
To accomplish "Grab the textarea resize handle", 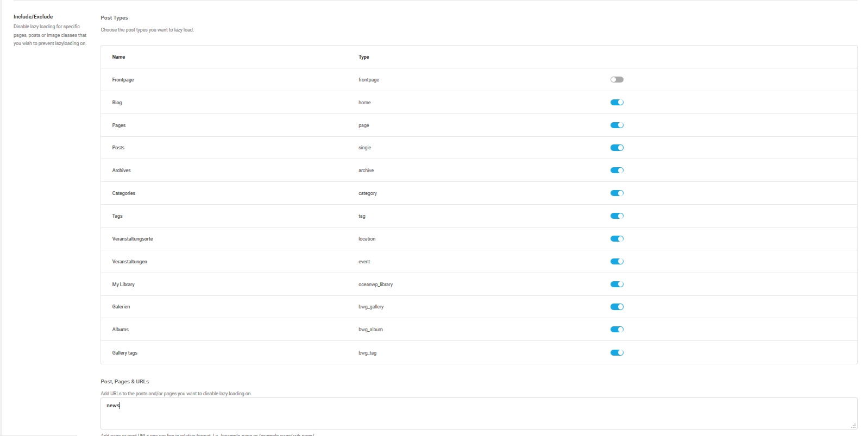I will click(x=853, y=426).
